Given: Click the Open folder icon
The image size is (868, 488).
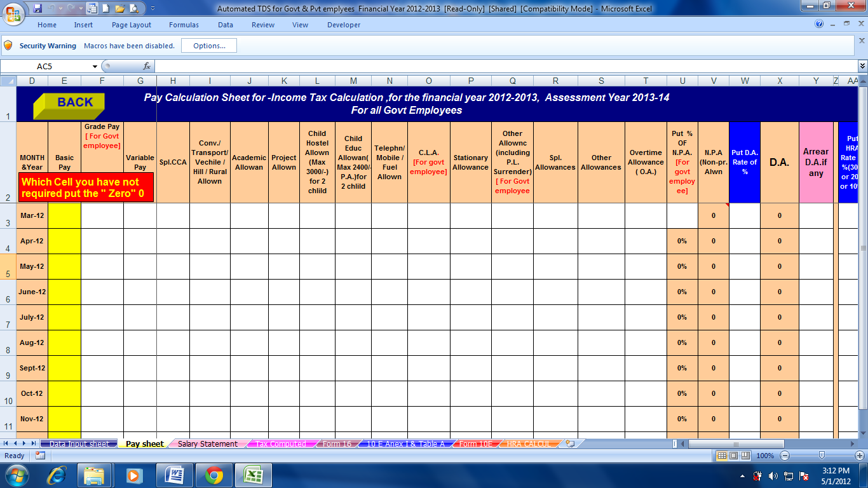Looking at the screenshot, I should click(x=119, y=8).
